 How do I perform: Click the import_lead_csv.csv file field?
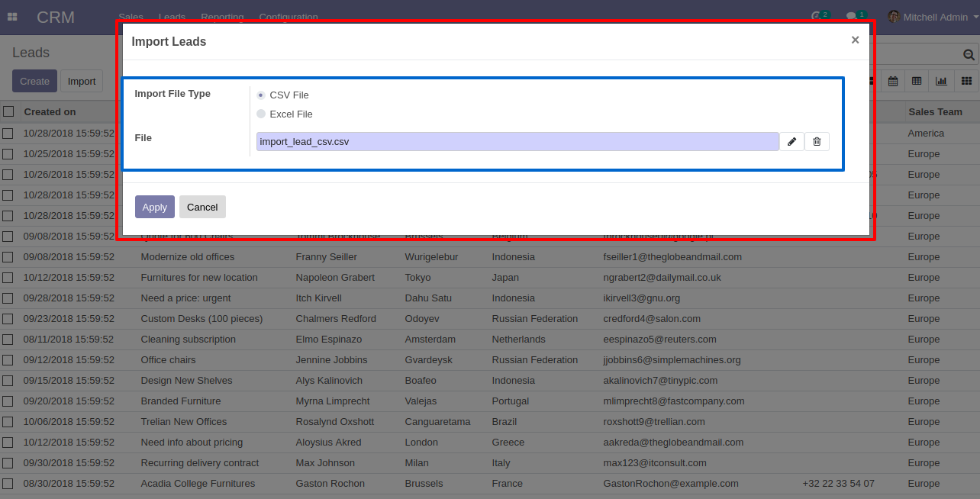coord(517,141)
